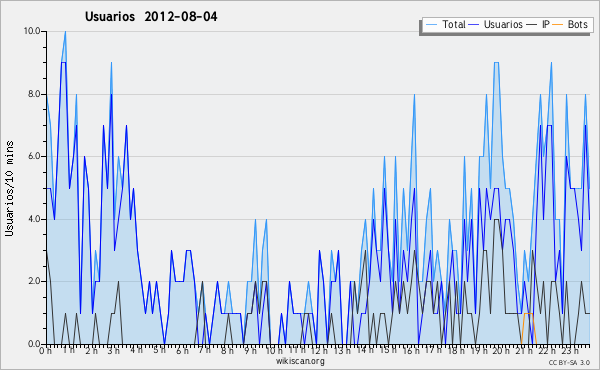Click the y-axis value '10.0'
The width and height of the screenshot is (600, 370).
pos(32,31)
